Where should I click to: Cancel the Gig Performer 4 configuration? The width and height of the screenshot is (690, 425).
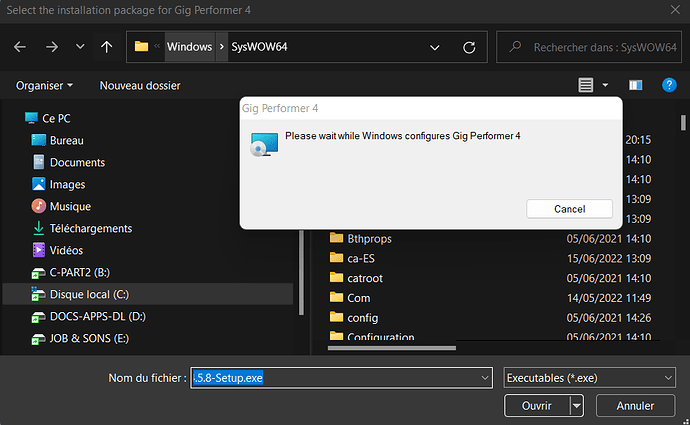click(x=569, y=209)
